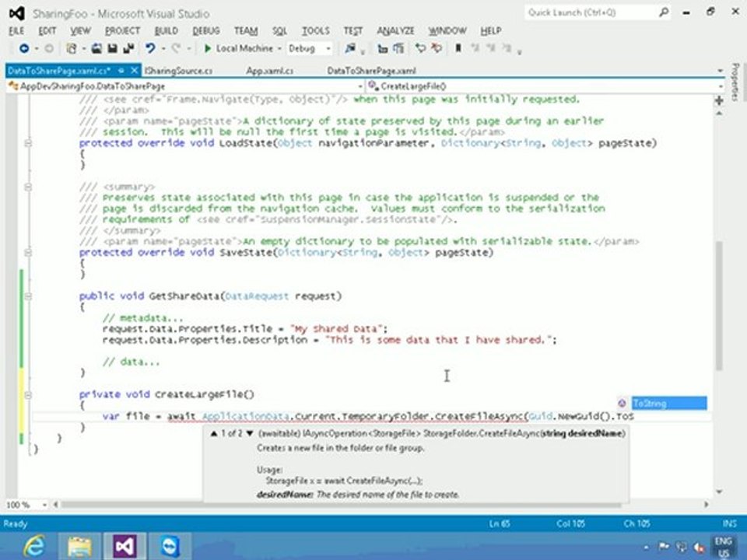Open the Local Machine debug target dropdown arrow
The image size is (747, 560).
pyautogui.click(x=279, y=48)
